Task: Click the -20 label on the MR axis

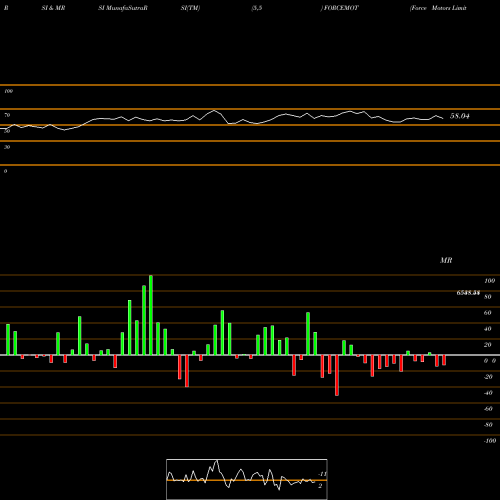Action: [488, 377]
